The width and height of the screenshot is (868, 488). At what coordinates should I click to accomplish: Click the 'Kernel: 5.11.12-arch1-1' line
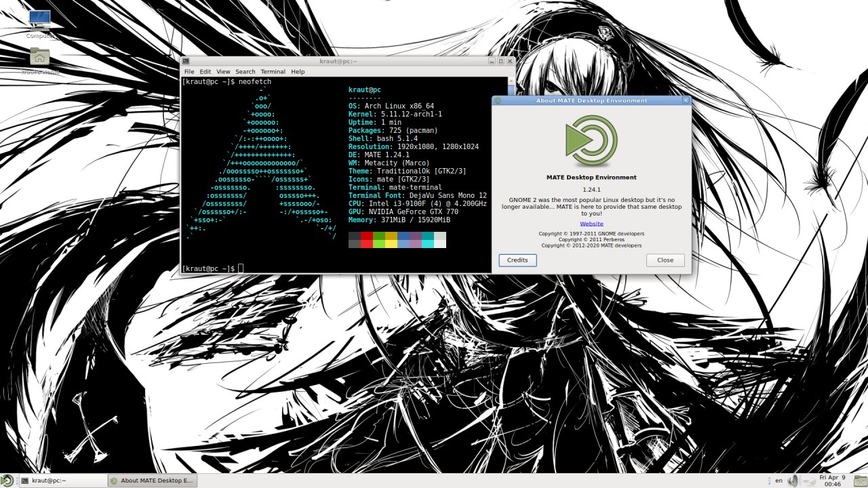395,115
